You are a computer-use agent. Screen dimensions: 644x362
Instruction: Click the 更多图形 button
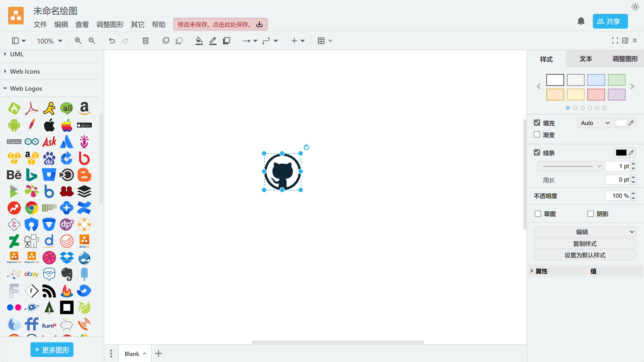(52, 350)
